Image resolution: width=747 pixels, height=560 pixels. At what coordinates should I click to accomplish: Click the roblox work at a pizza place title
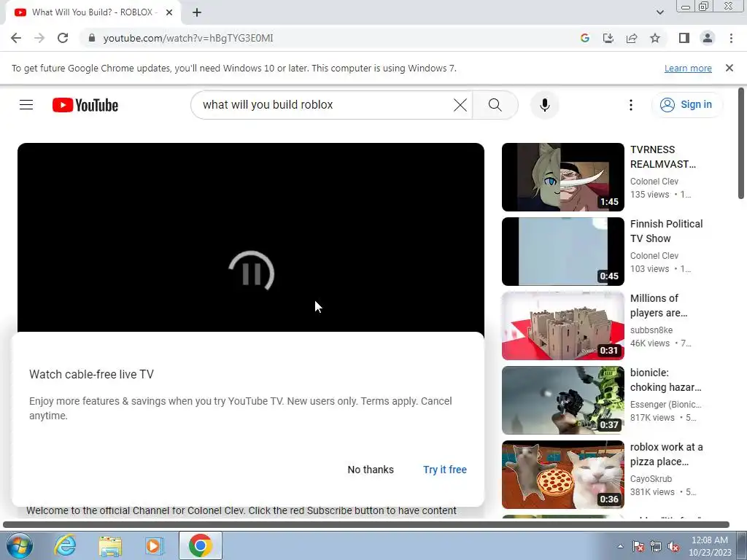[x=667, y=454]
